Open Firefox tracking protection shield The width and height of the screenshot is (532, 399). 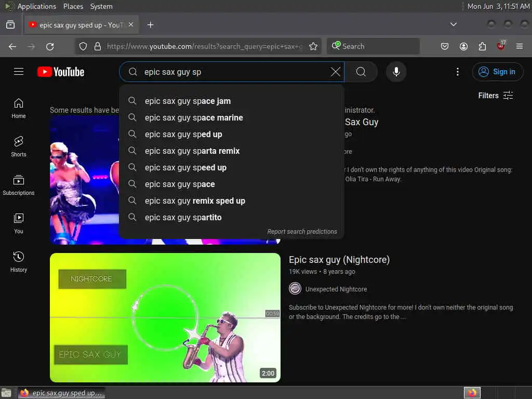coord(83,46)
